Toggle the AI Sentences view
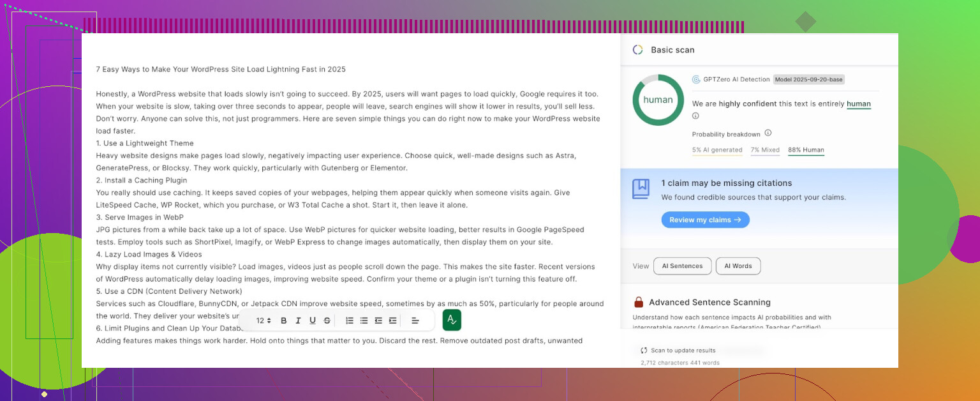The width and height of the screenshot is (980, 401). [682, 266]
